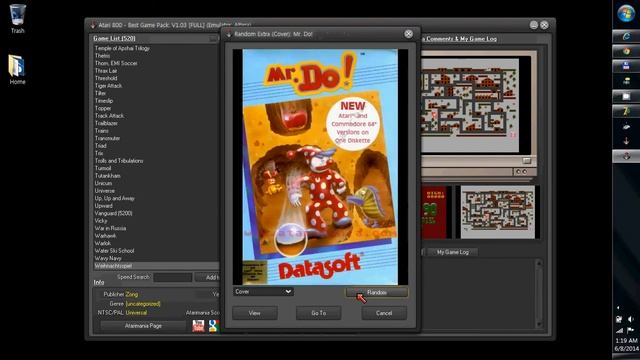640x360 pixels.
Task: Click the network signal tray icon
Action: pyautogui.click(x=619, y=330)
